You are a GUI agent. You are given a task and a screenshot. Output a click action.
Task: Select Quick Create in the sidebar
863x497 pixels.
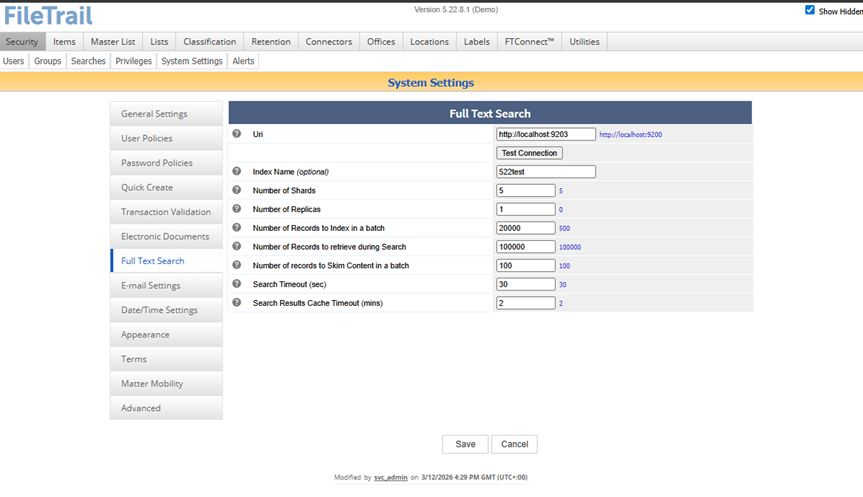click(166, 187)
